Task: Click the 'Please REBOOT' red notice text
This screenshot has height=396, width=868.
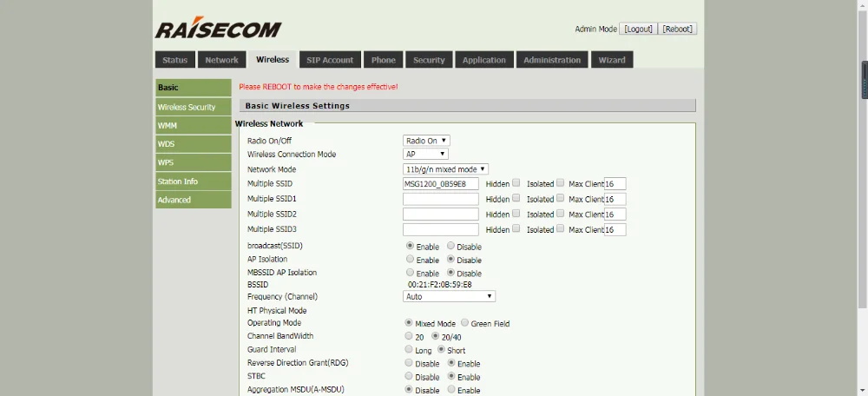Action: coord(319,87)
